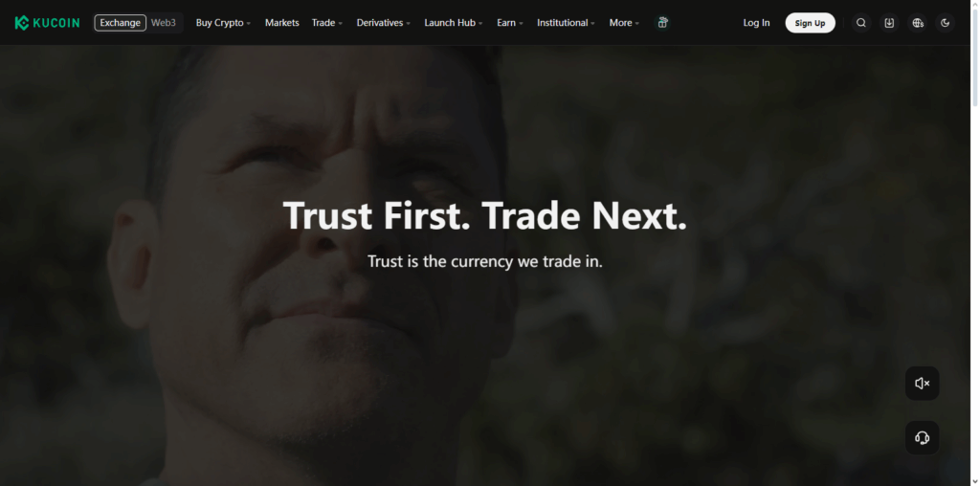The height and width of the screenshot is (486, 980).
Task: Select the Exchange mode tab
Action: click(120, 23)
